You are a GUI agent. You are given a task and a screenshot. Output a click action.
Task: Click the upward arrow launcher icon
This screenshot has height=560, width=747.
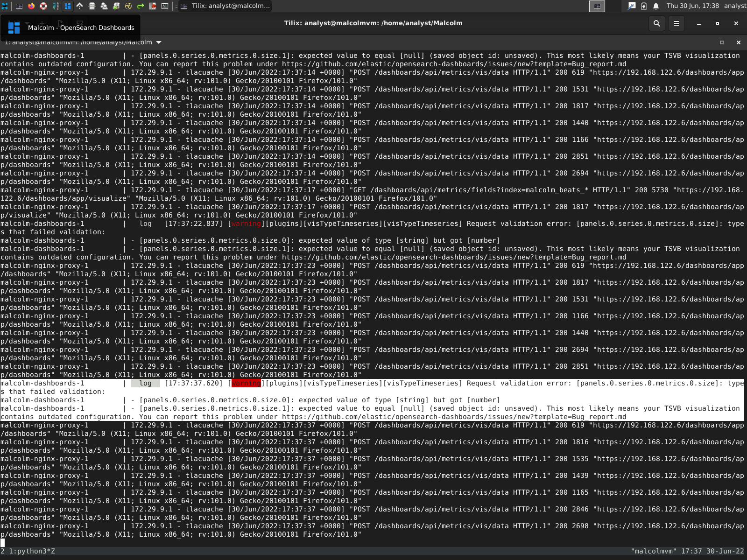tap(80, 6)
